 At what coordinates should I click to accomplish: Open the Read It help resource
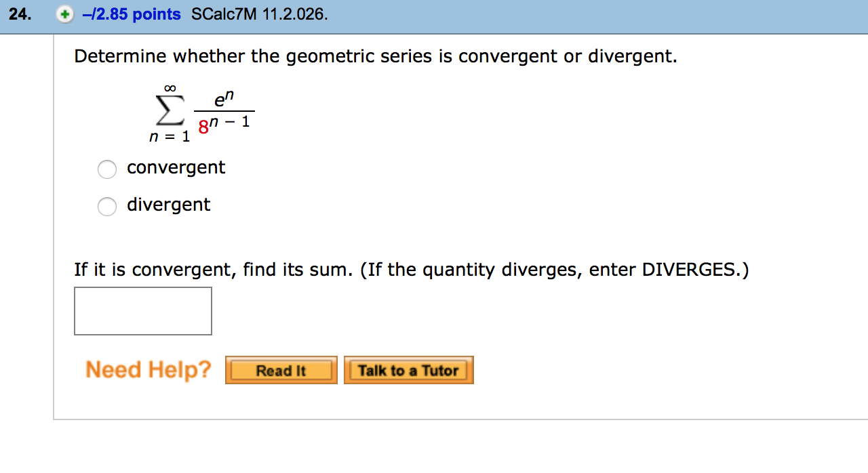coord(280,370)
